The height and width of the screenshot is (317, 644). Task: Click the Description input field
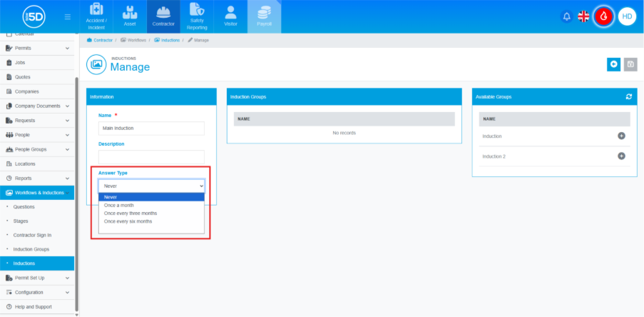coord(151,156)
